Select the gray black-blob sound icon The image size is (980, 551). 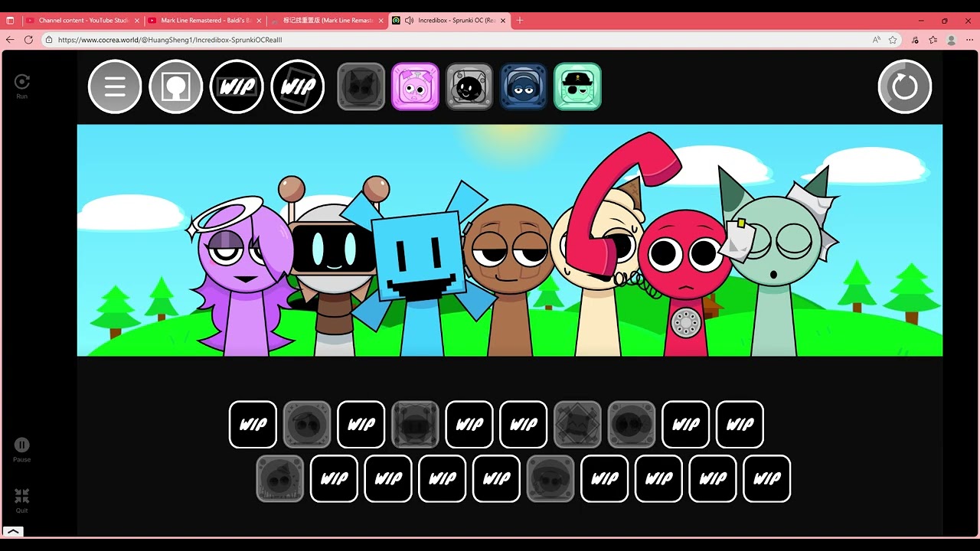click(x=469, y=86)
